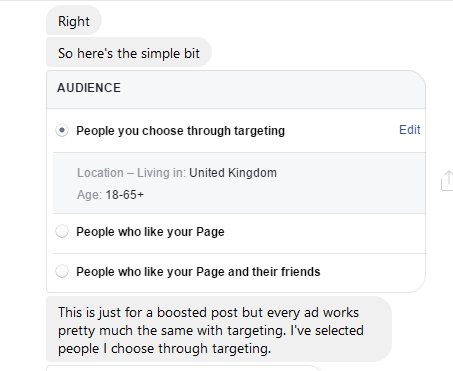Click the share icon beside the Audience image
Screen dimensions: 453x371
point(447,181)
